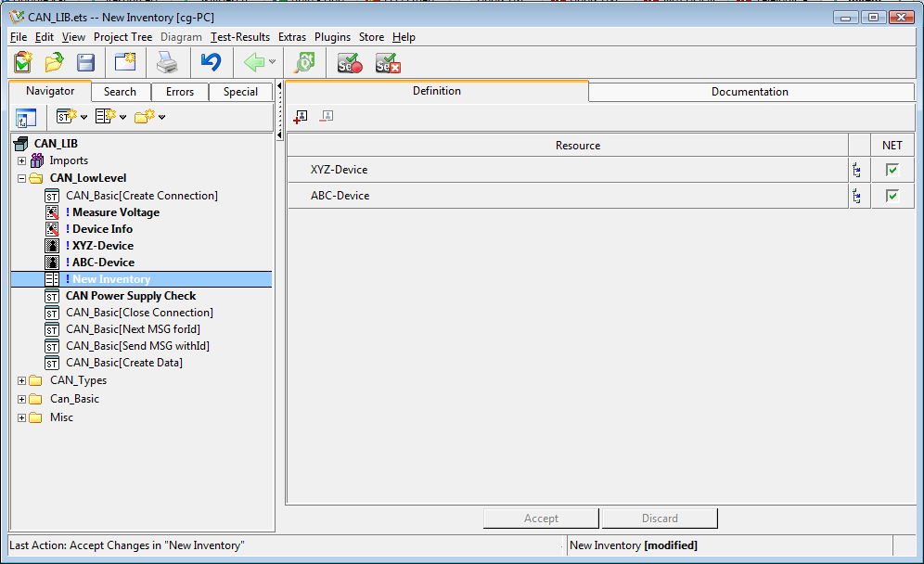Screen dimensions: 924x564
Task: Toggle NET checkbox for ABC-Device
Action: tap(892, 196)
